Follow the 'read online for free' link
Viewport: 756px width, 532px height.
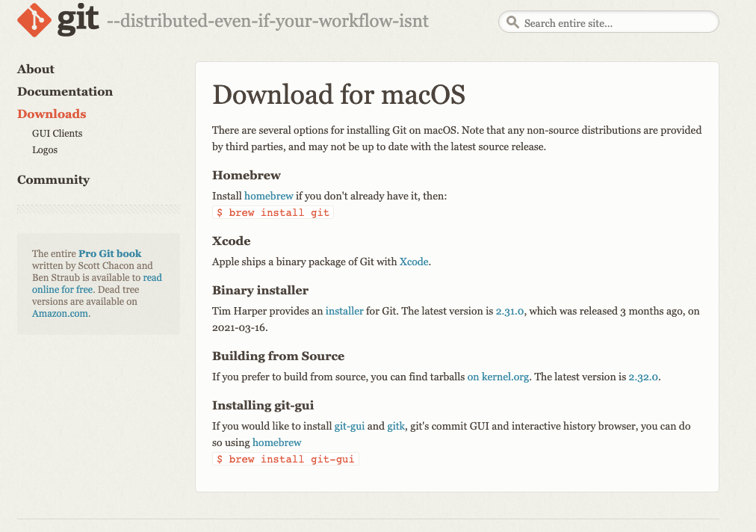point(97,284)
